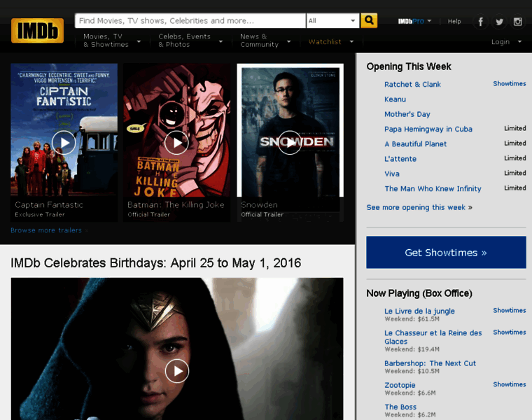Viewport: 532px width, 420px height.
Task: Play the Captain Fantastic trailer
Action: [x=64, y=143]
